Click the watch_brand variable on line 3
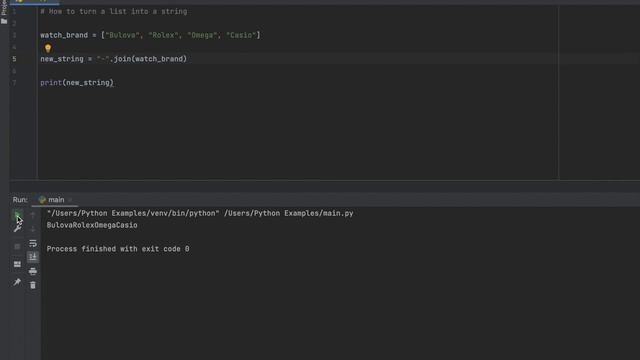This screenshot has height=360, width=640. click(x=64, y=36)
